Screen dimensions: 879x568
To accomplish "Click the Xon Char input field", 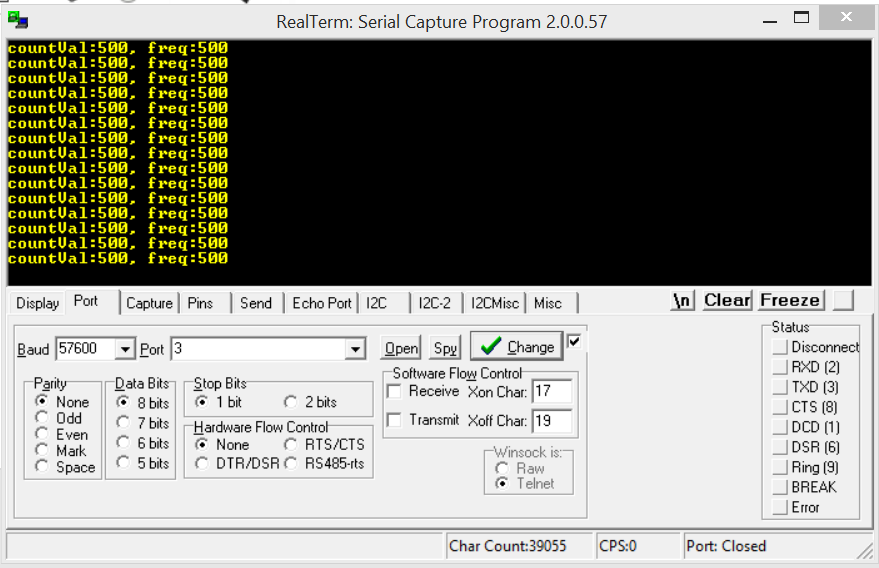I will pyautogui.click(x=552, y=391).
